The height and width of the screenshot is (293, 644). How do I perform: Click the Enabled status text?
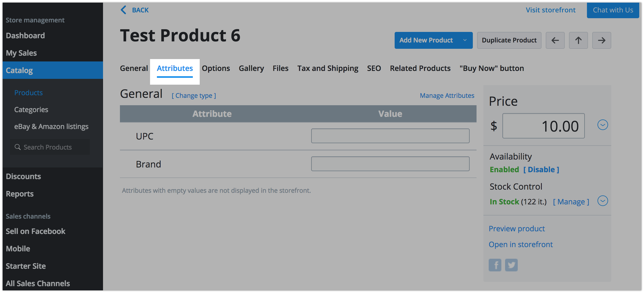(504, 170)
